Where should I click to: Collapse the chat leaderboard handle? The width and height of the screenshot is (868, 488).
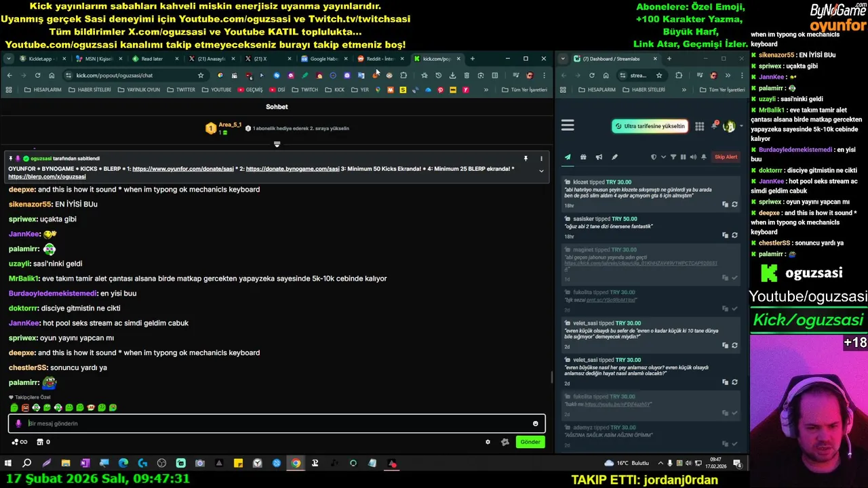click(x=277, y=144)
